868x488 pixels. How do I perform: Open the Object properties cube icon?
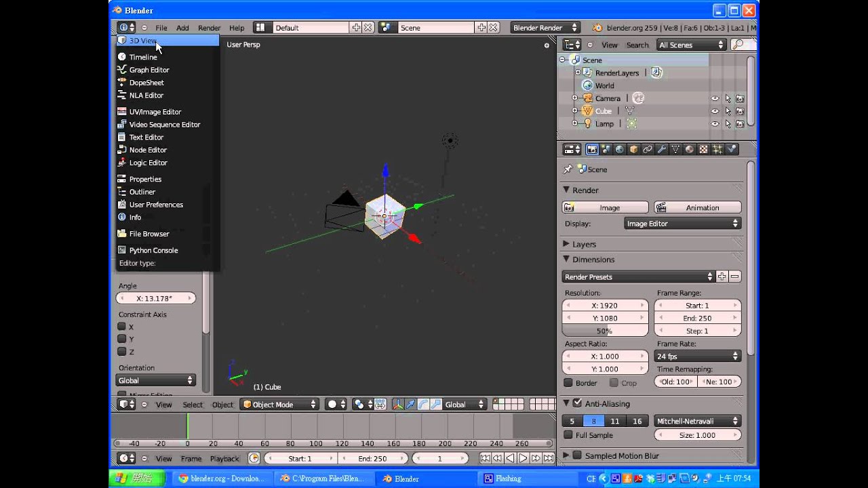coord(634,149)
